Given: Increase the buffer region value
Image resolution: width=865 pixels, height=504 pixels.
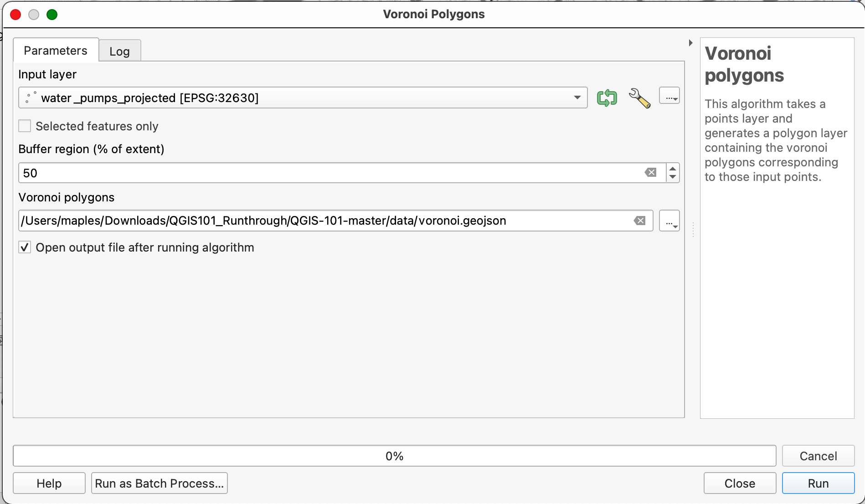Looking at the screenshot, I should 673,169.
